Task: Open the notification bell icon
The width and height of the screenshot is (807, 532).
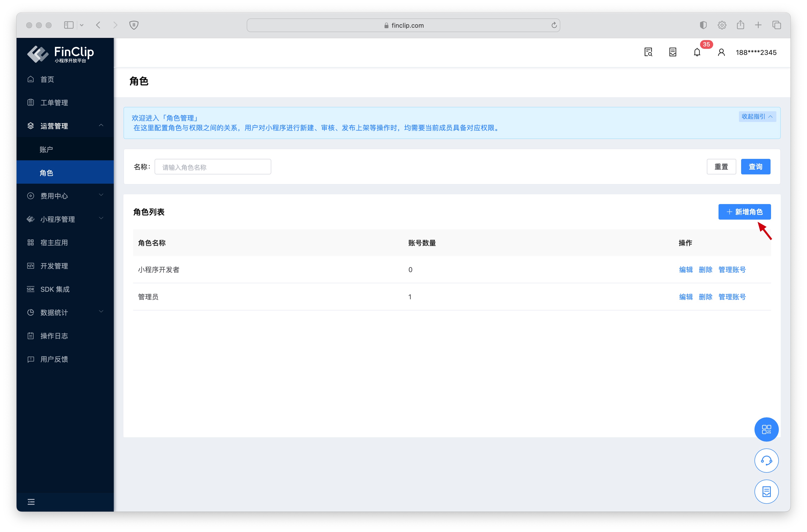Action: pos(697,52)
